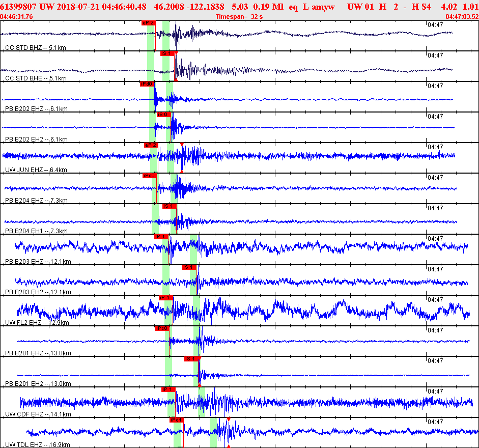Screen dimensions: 479x448
Task: Select the iPd1 pick flag on UW TDL EHZ
Action: point(177,420)
